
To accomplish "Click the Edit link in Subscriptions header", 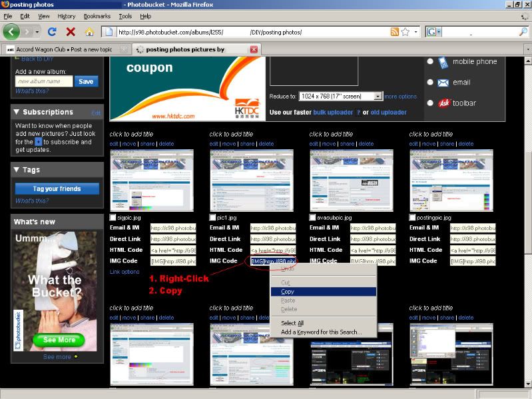I will [x=96, y=113].
